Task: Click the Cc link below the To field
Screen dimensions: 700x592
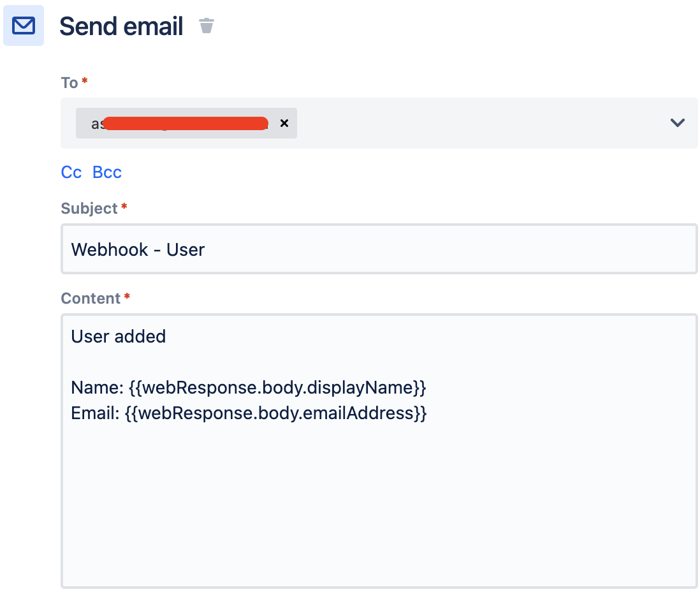Action: 71,172
